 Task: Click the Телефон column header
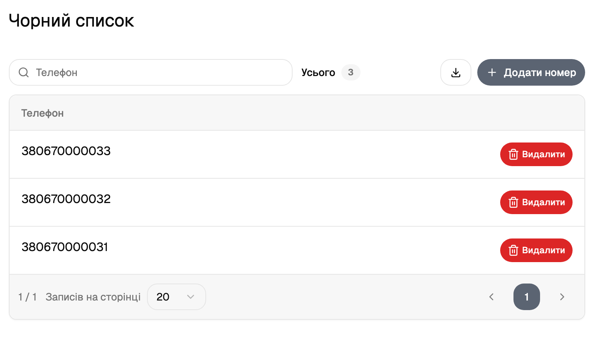point(42,113)
